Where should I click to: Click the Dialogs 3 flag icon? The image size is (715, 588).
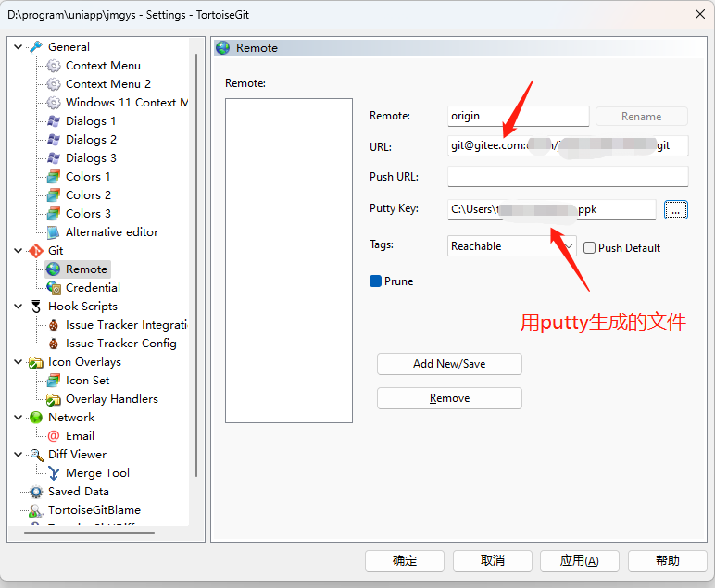pyautogui.click(x=54, y=158)
